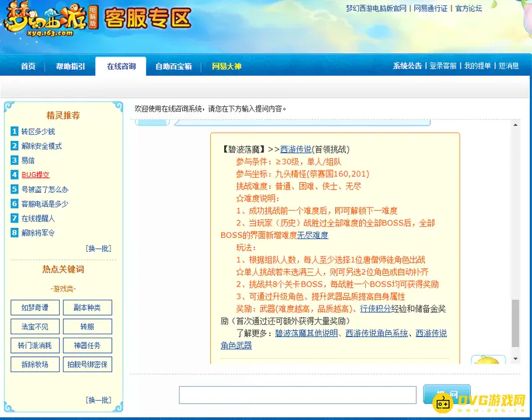532x420 pixels.
Task: Open 碧波荡魔其他说明 link
Action: pyautogui.click(x=307, y=333)
